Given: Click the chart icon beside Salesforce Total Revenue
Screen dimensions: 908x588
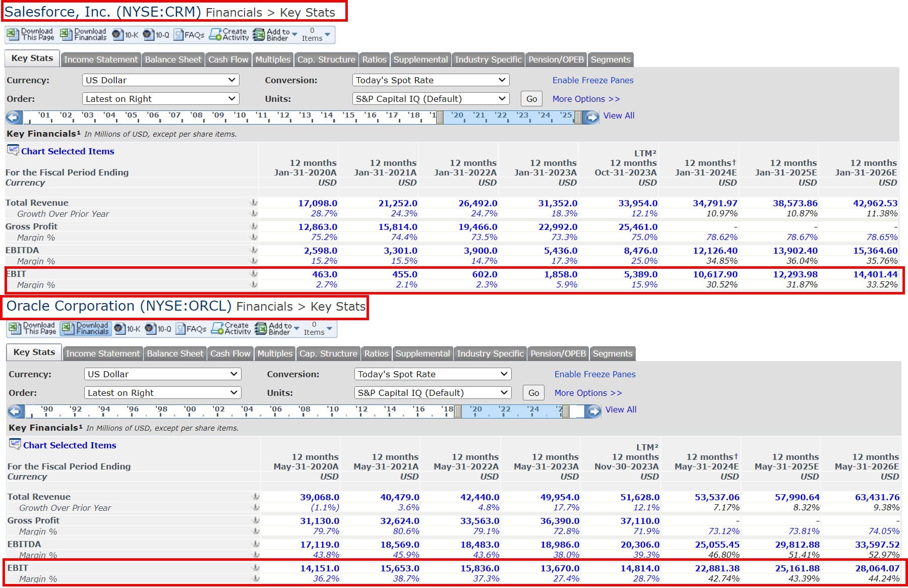Looking at the screenshot, I should tap(254, 203).
